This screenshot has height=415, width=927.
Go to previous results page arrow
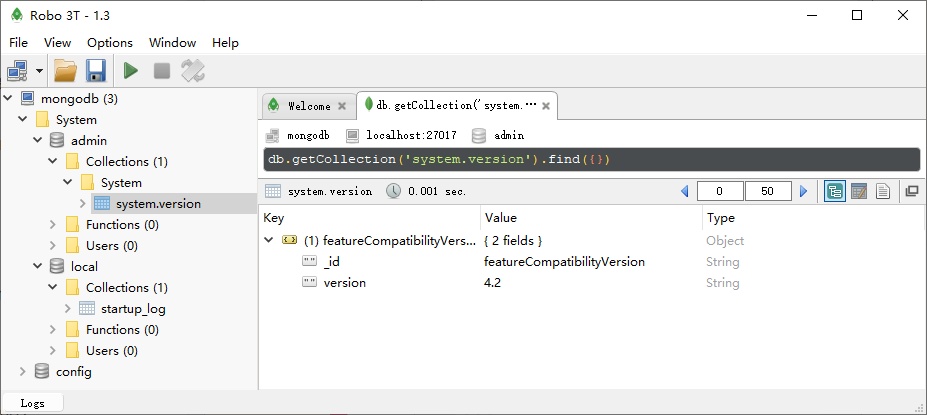tap(685, 191)
